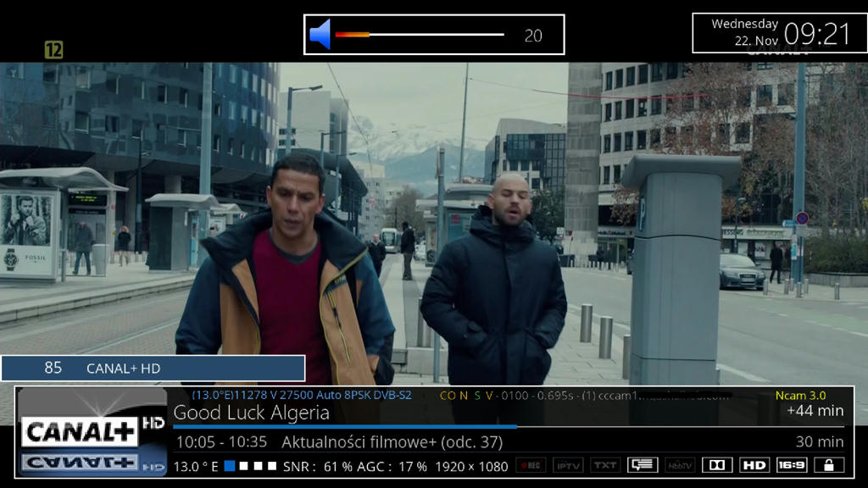The width and height of the screenshot is (868, 488).
Task: Click the remaining time +44 min
Action: (x=815, y=411)
